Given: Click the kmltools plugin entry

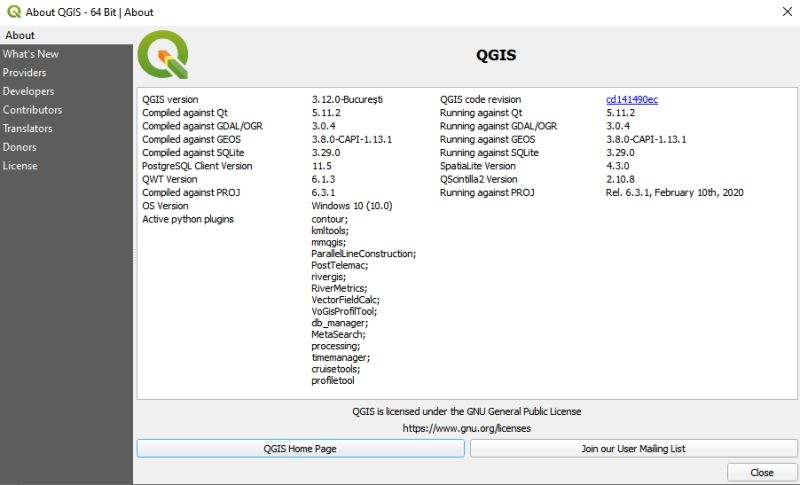Looking at the screenshot, I should [330, 231].
